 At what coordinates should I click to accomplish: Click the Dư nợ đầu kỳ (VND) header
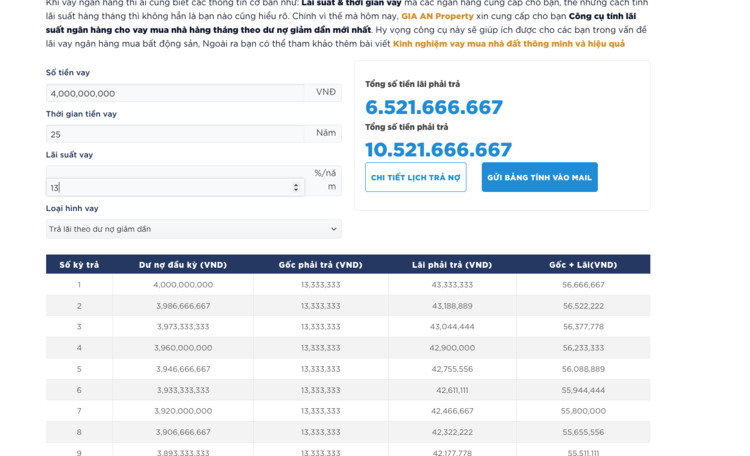pos(183,265)
